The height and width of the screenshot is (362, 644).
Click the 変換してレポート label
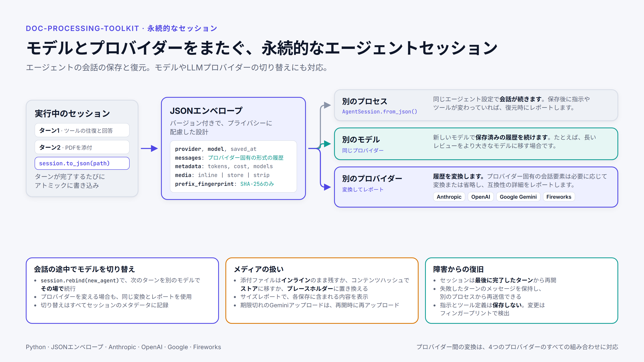click(363, 190)
